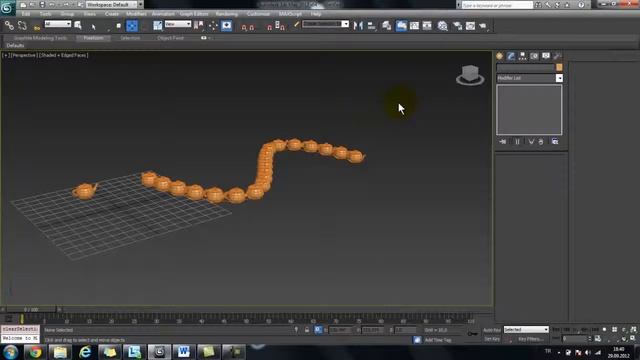The image size is (640, 360).
Task: Open the Rendering menu
Action: (x=227, y=14)
